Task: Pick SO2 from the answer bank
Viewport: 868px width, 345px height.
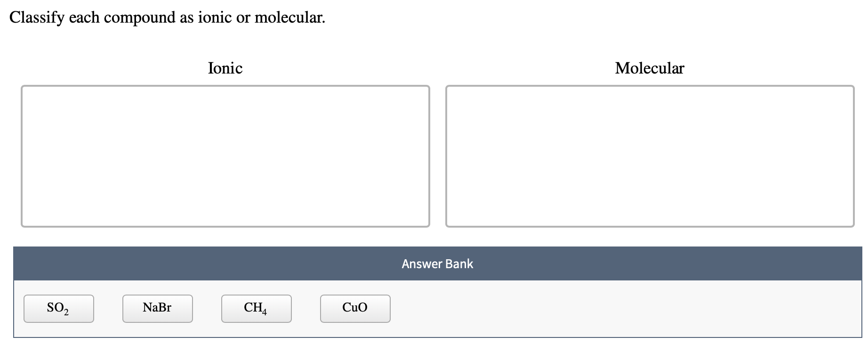Action: [58, 308]
